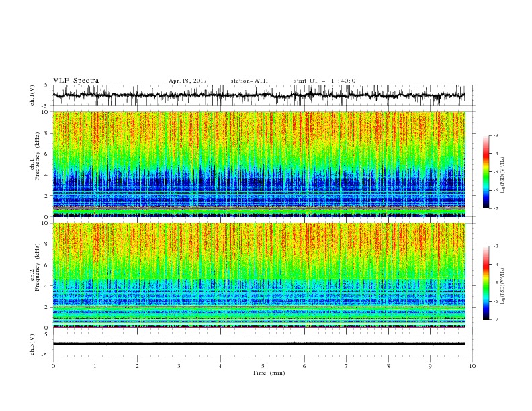532x411 pixels.
Task: Click the ch.1 colorbar "log(PSD)(V²/Hz)" label
Action: tap(502, 175)
